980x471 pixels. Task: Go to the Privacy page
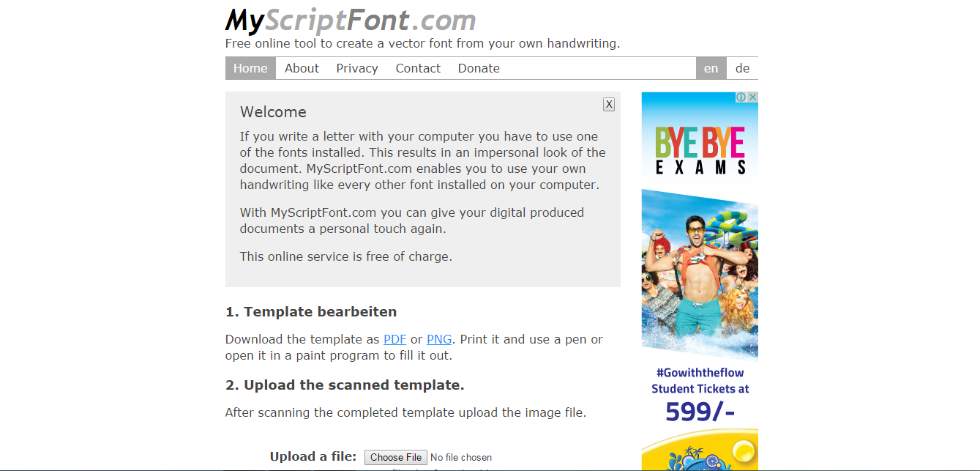tap(357, 68)
